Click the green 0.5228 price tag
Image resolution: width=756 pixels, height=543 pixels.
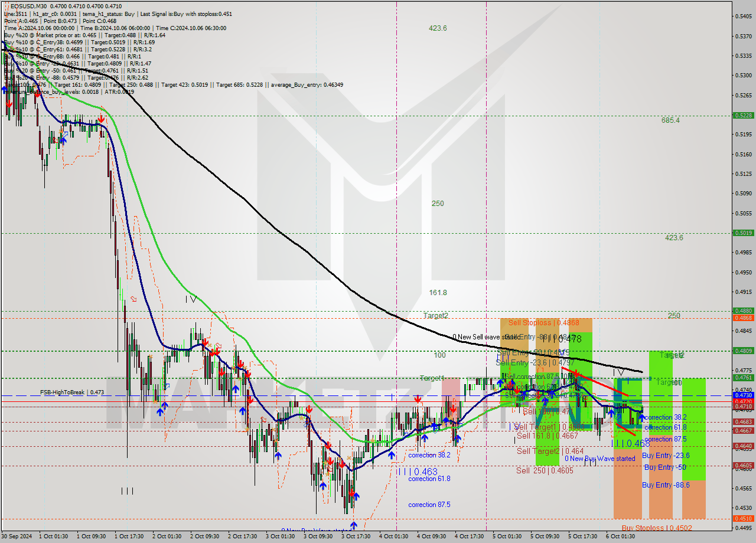click(x=742, y=115)
